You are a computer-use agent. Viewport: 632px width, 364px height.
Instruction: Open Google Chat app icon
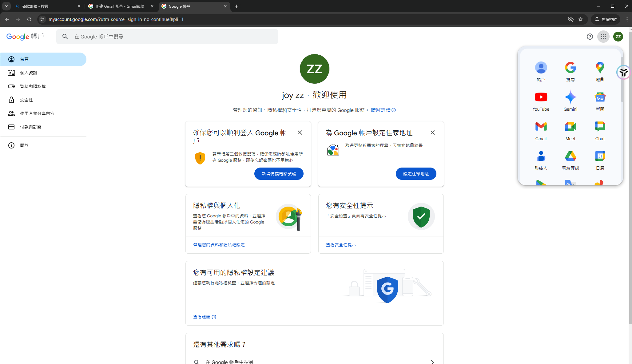600,130
